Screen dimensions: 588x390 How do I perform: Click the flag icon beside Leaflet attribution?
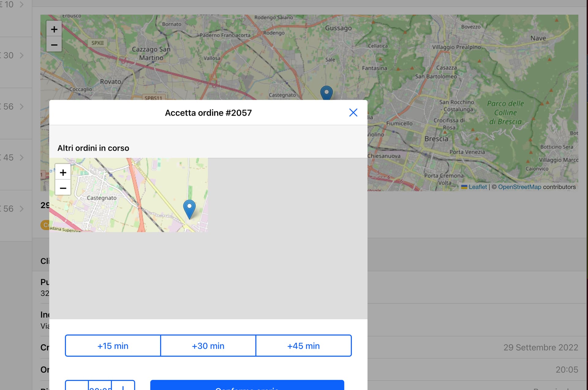(x=464, y=187)
